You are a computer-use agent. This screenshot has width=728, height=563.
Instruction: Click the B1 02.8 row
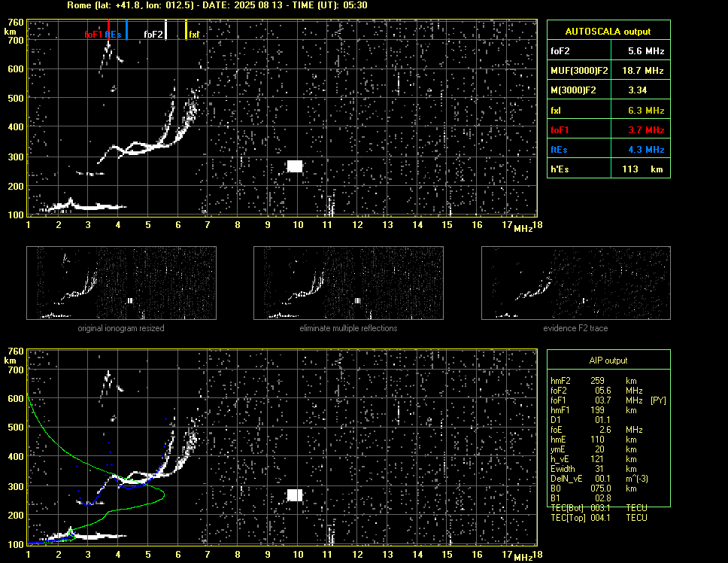tap(581, 498)
